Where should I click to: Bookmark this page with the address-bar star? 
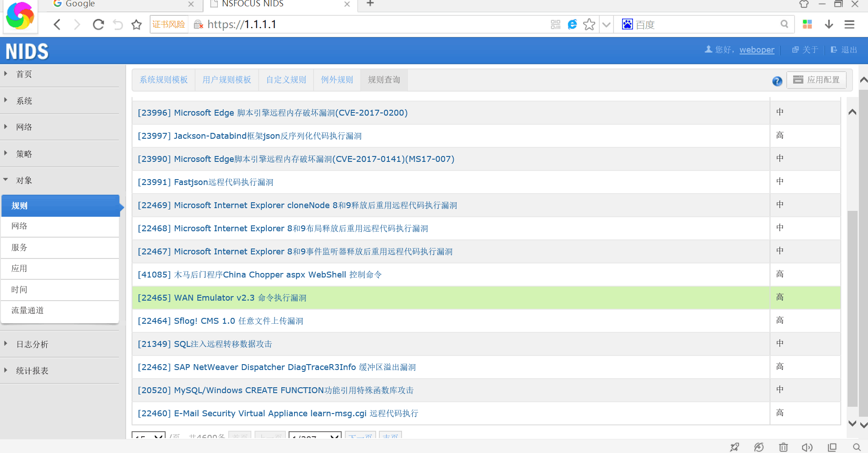click(x=589, y=24)
